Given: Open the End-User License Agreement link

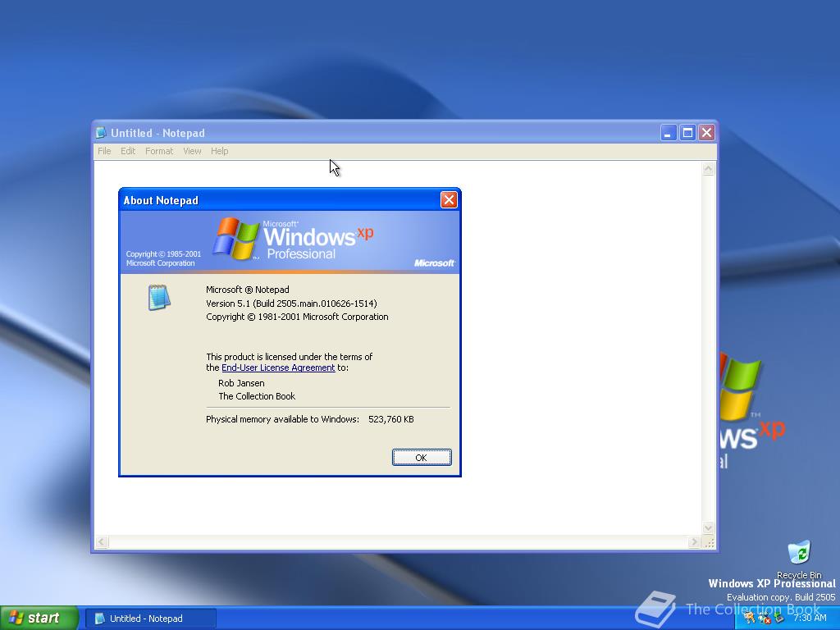Looking at the screenshot, I should [x=278, y=367].
